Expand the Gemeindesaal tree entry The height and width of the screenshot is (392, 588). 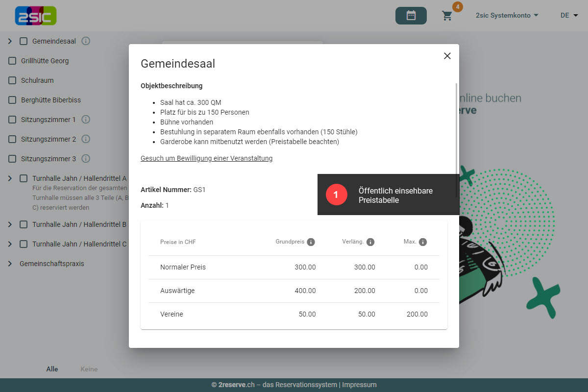tap(10, 41)
